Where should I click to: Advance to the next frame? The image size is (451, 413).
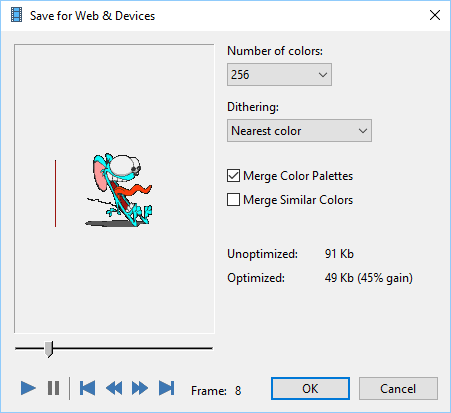pos(140,388)
